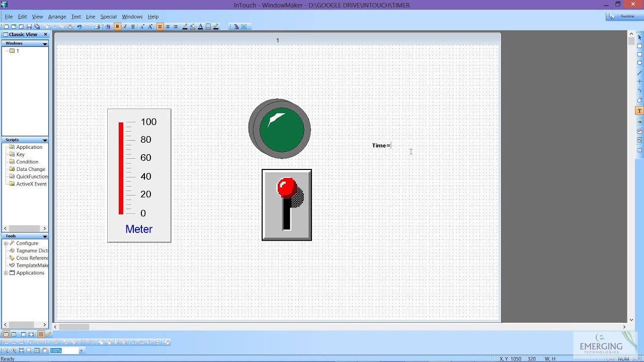Open the zoom percentage dropdown
Screen dimensions: 644x362
click(x=81, y=350)
